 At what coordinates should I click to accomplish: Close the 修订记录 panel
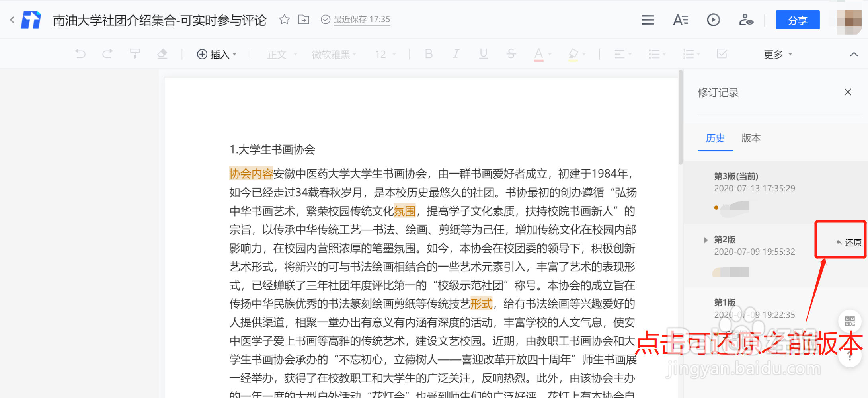tap(848, 92)
